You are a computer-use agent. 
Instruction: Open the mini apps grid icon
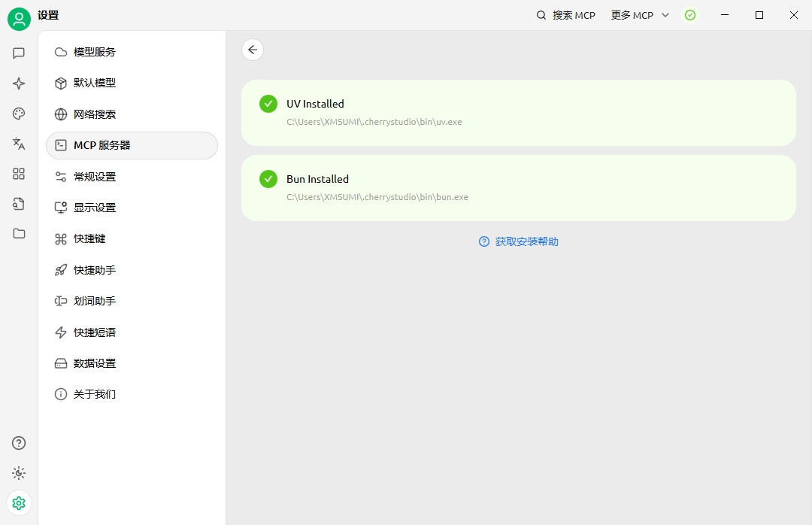[x=19, y=174]
